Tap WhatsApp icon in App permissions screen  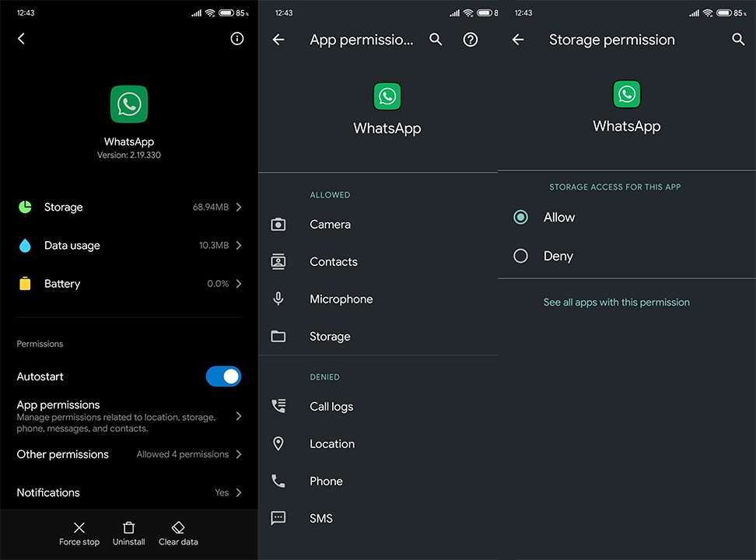coord(387,96)
